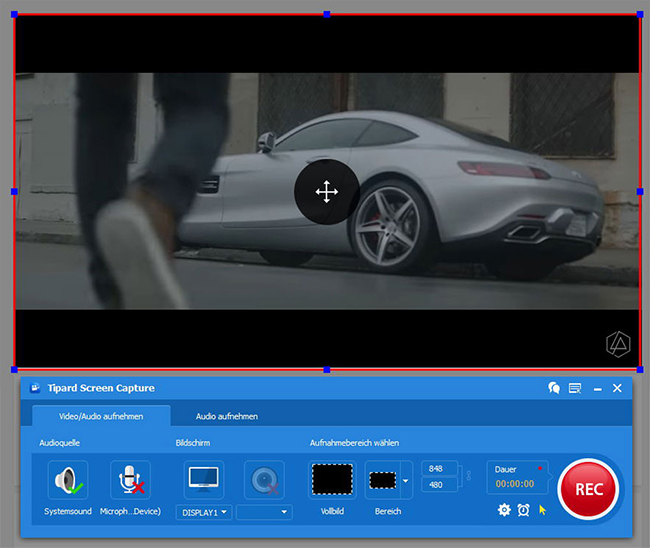Toggle the Systemsound speaker icon
This screenshot has height=548, width=650.
(x=68, y=480)
